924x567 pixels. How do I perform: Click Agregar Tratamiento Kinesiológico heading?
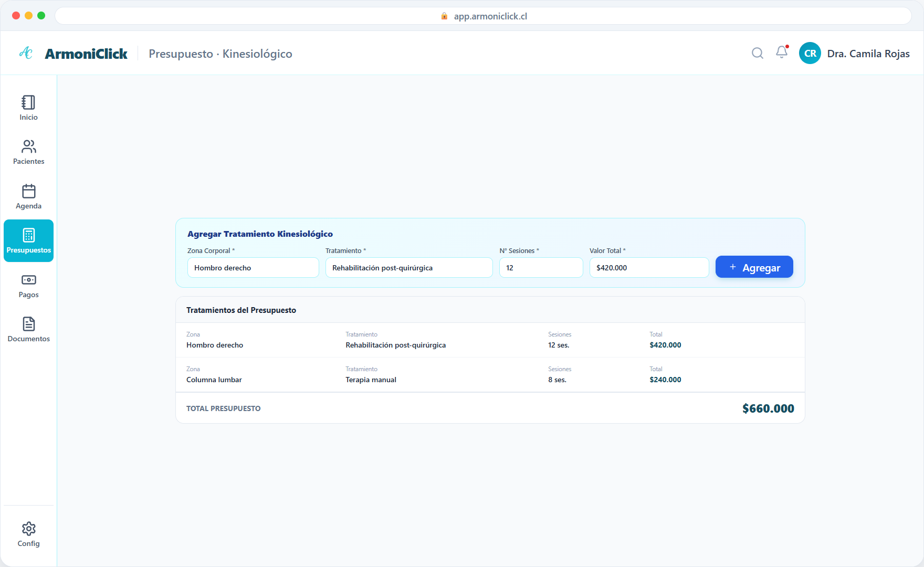click(260, 234)
